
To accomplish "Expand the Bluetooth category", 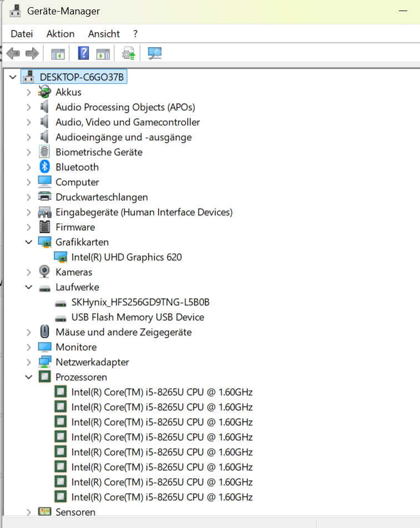I will (29, 167).
